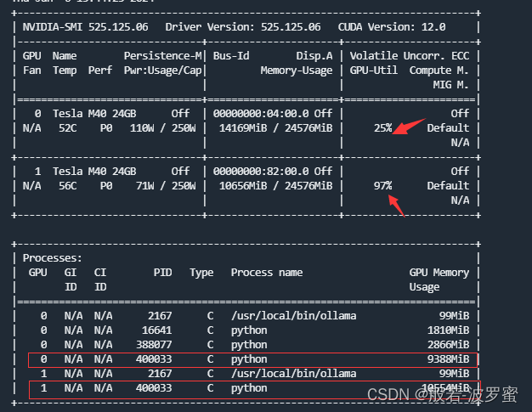The height and width of the screenshot is (412, 532).
Task: Click python in the PID 16641 row
Action: (x=249, y=331)
